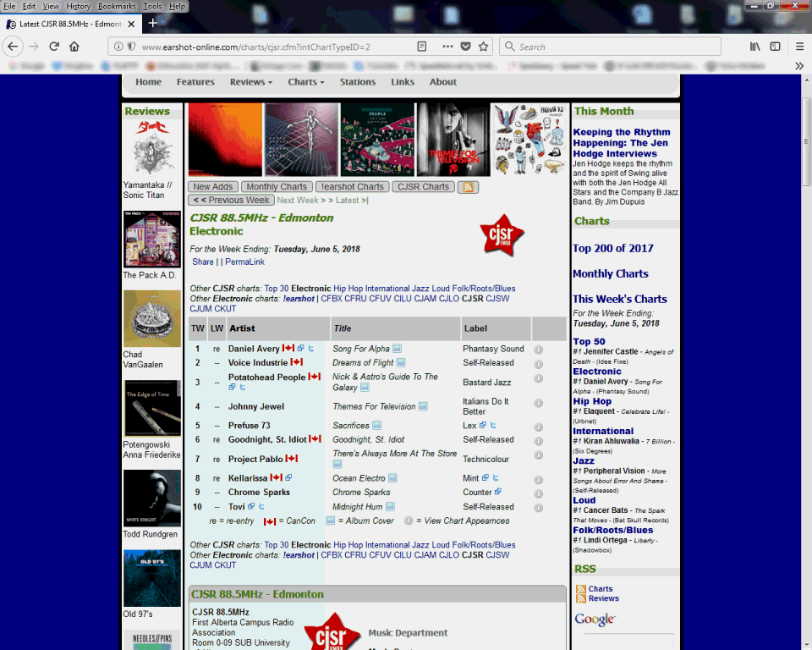
Task: Open the Jazz chart in sidebar
Action: point(584,460)
